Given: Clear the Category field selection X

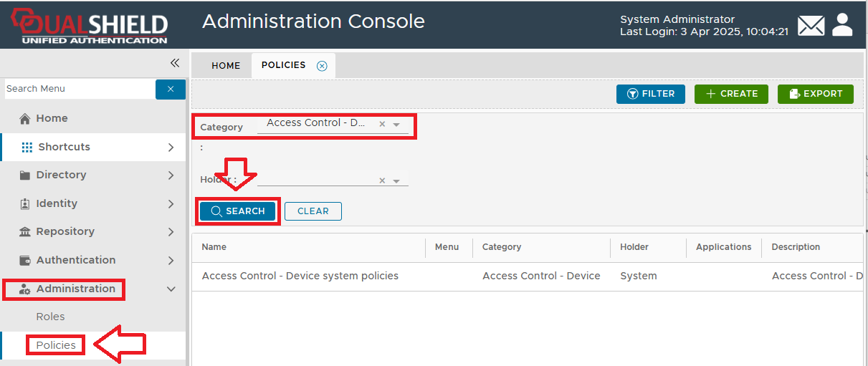Looking at the screenshot, I should (382, 124).
